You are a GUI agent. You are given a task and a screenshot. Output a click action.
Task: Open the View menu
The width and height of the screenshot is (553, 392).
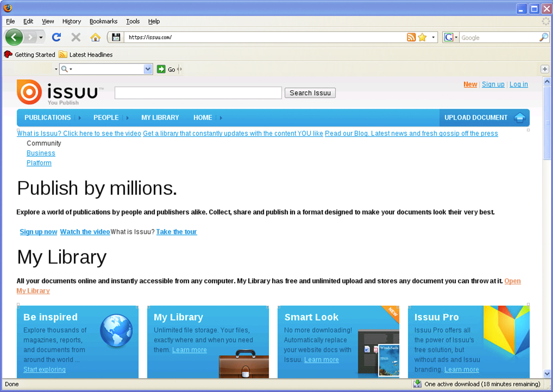click(48, 21)
